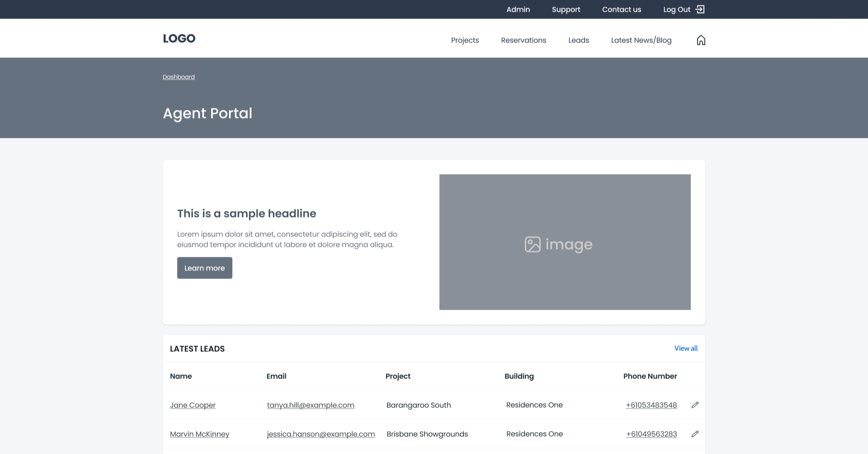Viewport: 868px width, 454px height.
Task: Click the edit pencil for Jane Cooper's lead
Action: click(x=695, y=405)
